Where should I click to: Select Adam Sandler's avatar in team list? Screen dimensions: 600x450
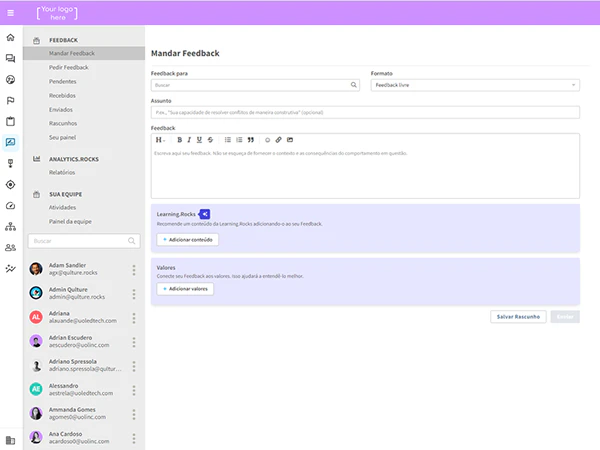(x=36, y=269)
